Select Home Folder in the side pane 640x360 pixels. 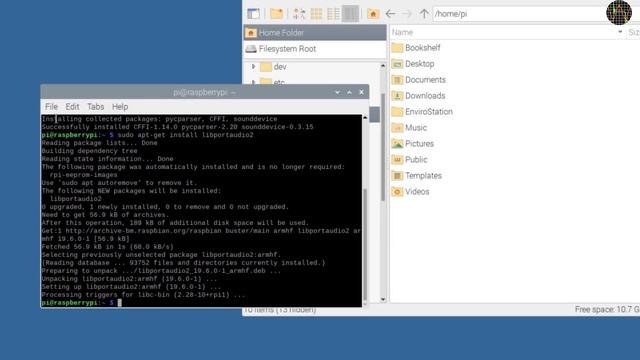pos(315,33)
